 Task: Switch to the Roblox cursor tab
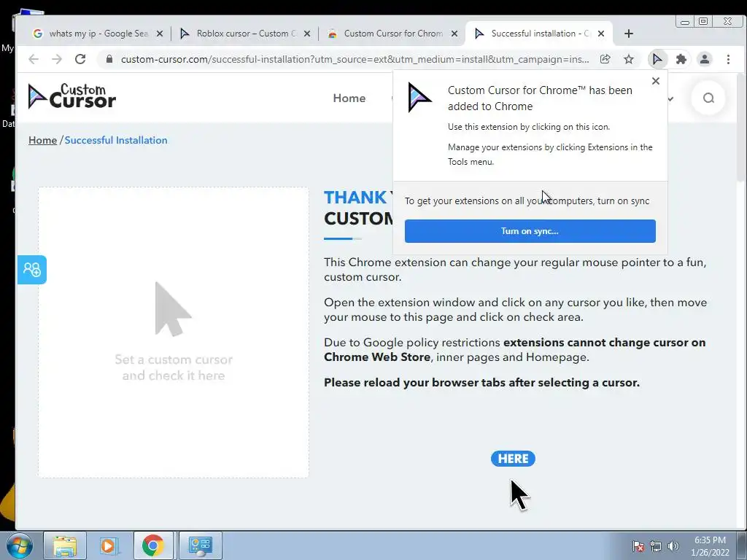(x=244, y=34)
